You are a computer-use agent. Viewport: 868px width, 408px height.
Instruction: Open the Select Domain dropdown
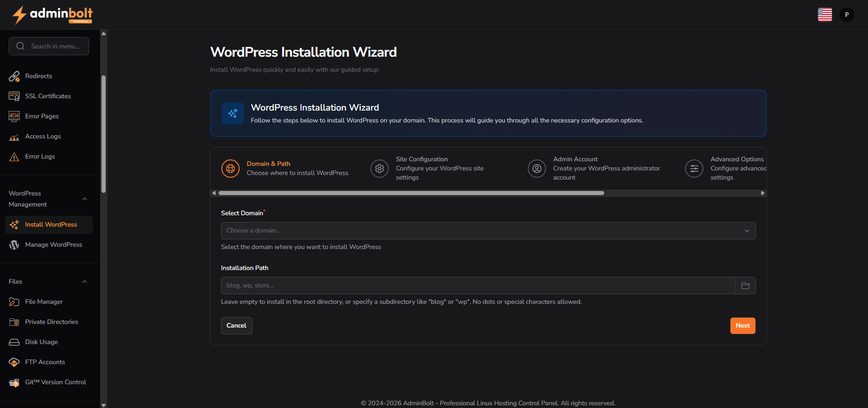coord(488,231)
